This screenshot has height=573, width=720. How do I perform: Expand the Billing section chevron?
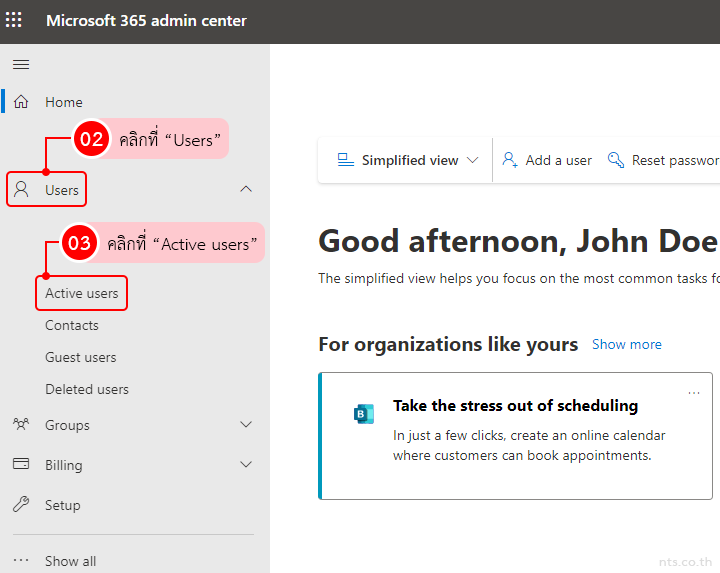(x=246, y=465)
